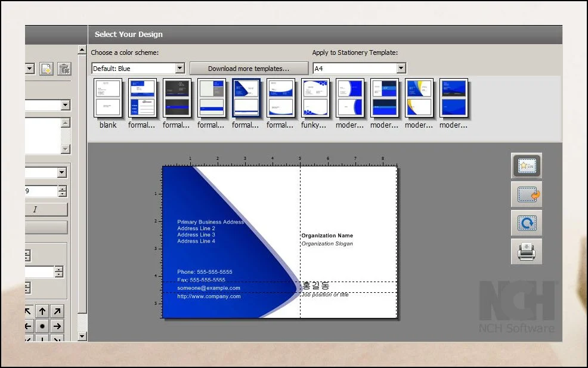Viewport: 588px width, 368px height.
Task: Click the delete item trash icon
Action: (64, 69)
